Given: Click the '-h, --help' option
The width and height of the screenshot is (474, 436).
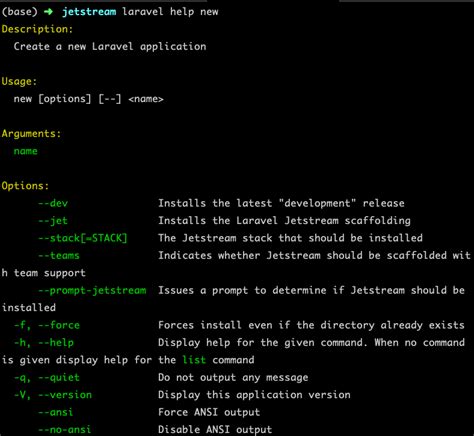Looking at the screenshot, I should (44, 343).
